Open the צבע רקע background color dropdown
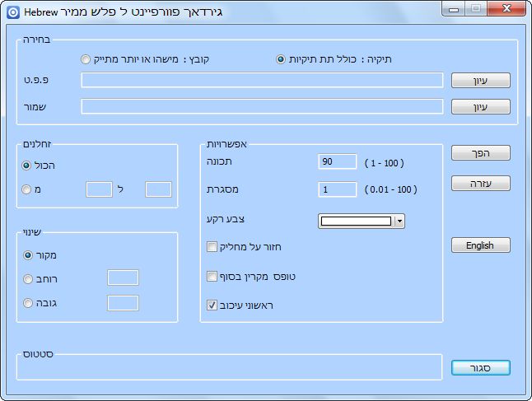This screenshot has height=401, width=532. coord(399,221)
